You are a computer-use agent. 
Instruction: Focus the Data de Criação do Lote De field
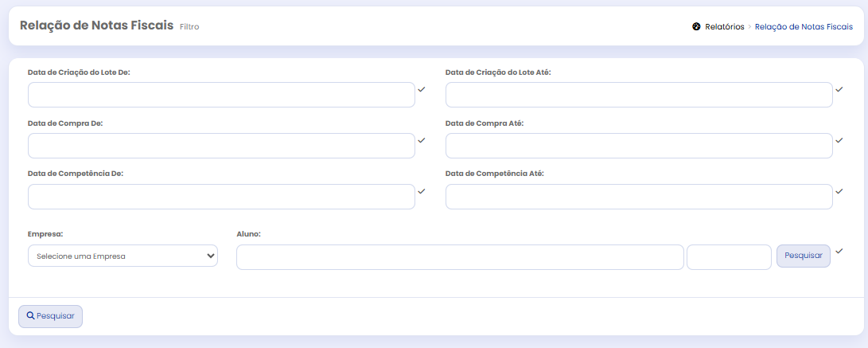click(x=221, y=95)
